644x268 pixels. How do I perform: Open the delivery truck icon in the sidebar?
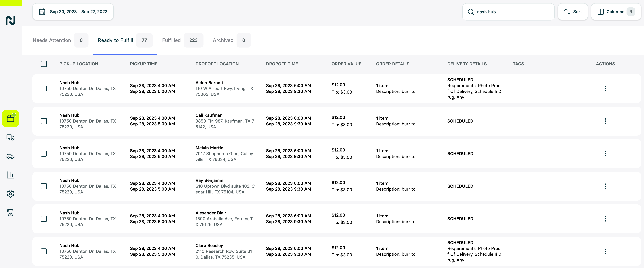[10, 137]
